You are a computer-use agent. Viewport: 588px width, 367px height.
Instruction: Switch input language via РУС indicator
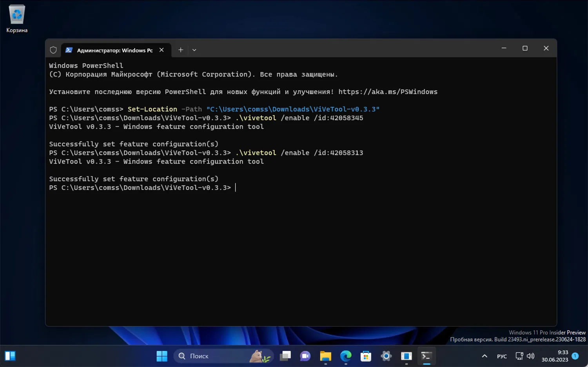pyautogui.click(x=502, y=356)
